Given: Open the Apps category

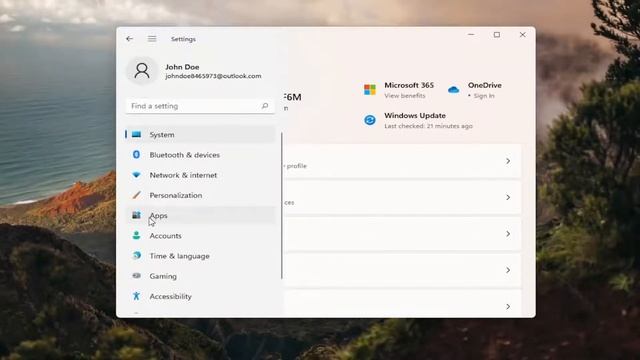Looking at the screenshot, I should (x=200, y=215).
